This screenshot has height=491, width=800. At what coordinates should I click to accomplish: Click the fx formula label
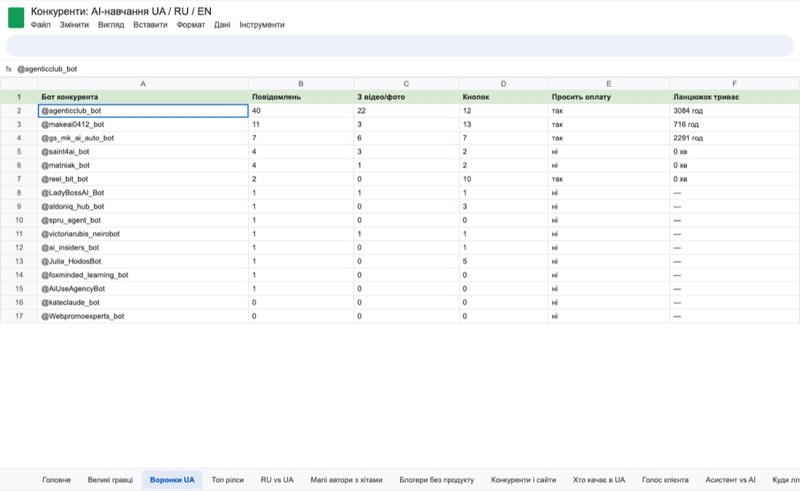pyautogui.click(x=9, y=69)
